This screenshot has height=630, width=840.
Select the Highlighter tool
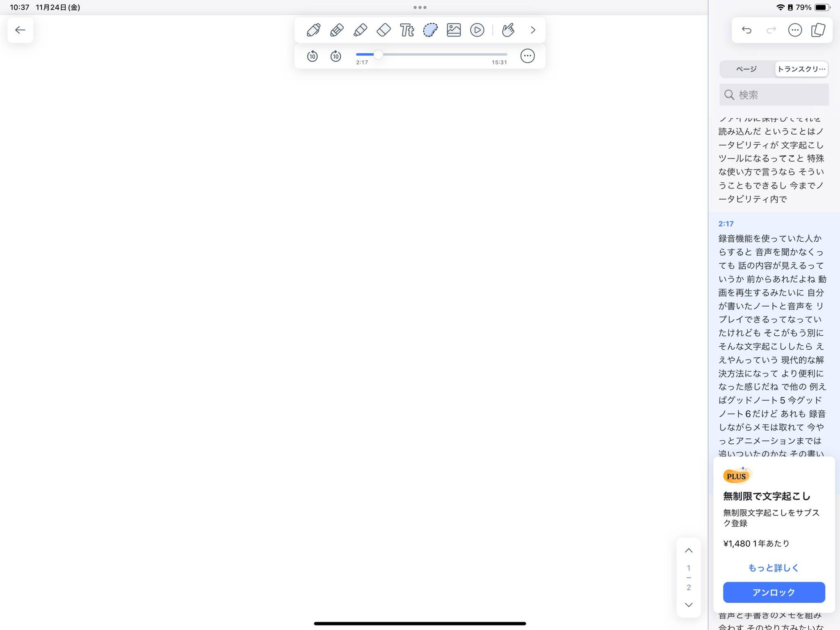click(x=360, y=30)
